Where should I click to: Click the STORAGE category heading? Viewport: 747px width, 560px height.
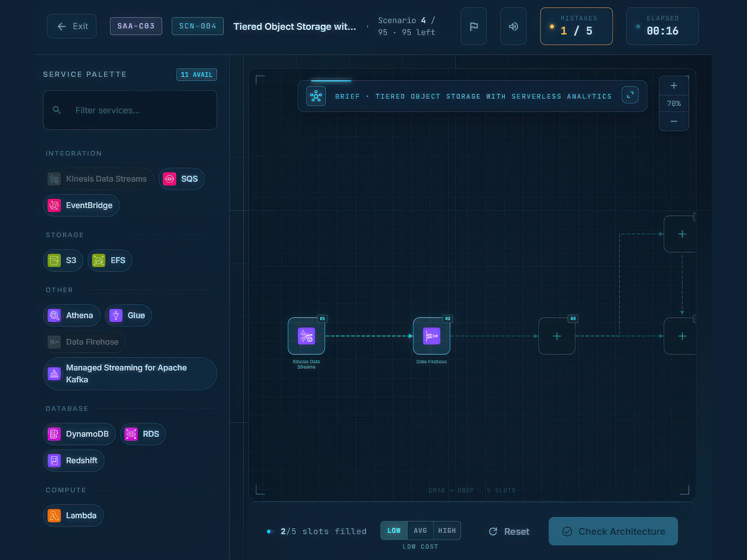click(x=65, y=235)
